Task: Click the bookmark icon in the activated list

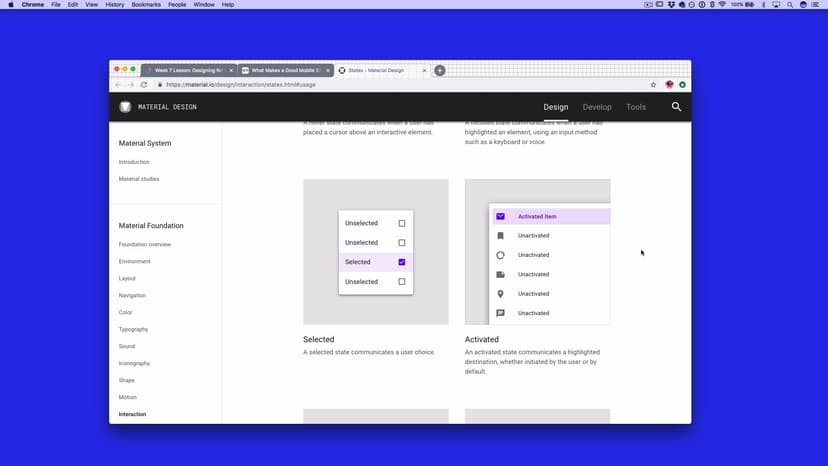Action: coord(500,236)
